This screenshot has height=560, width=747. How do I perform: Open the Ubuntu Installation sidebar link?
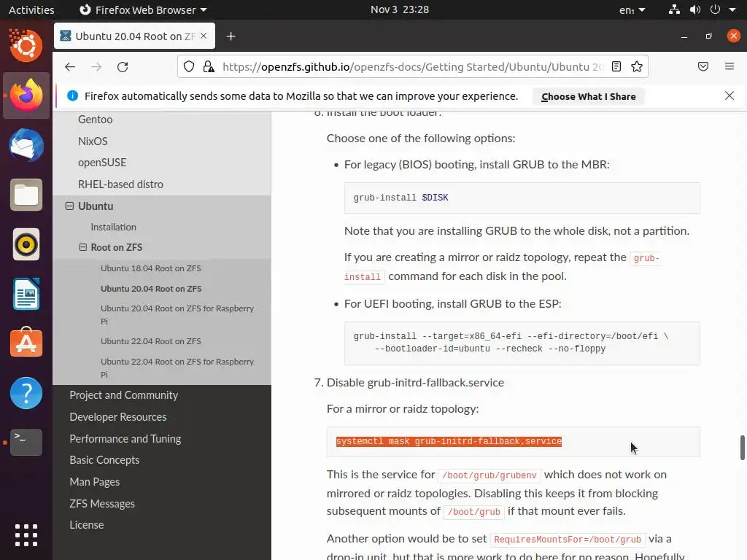pos(113,227)
